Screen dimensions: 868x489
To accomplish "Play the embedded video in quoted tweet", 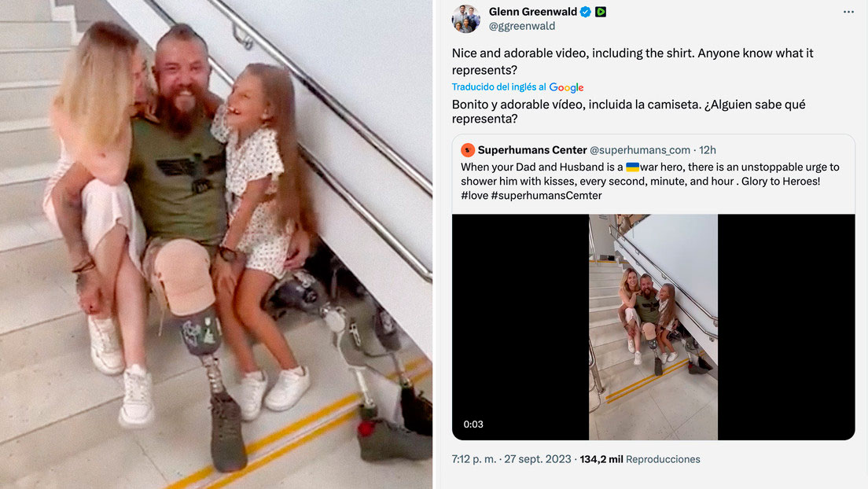I will [x=653, y=327].
